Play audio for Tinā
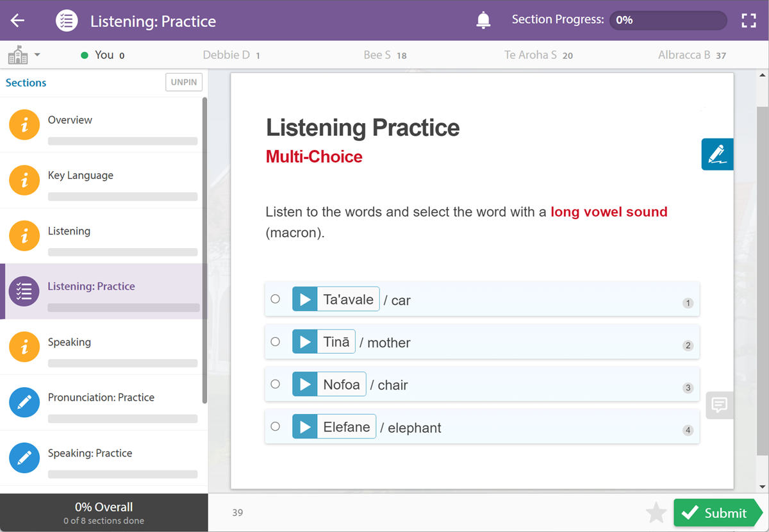Image resolution: width=769 pixels, height=532 pixels. tap(305, 342)
